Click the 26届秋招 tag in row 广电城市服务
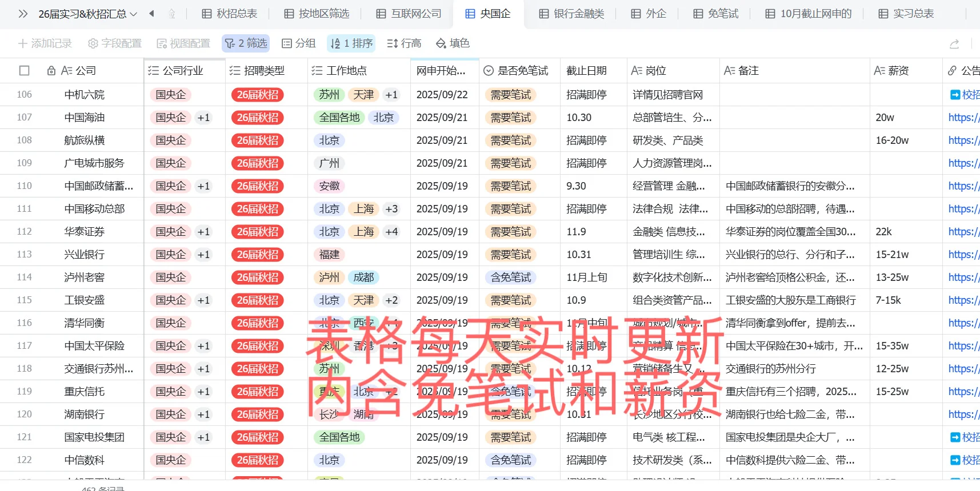Screen dimensions: 980x491 pyautogui.click(x=258, y=163)
